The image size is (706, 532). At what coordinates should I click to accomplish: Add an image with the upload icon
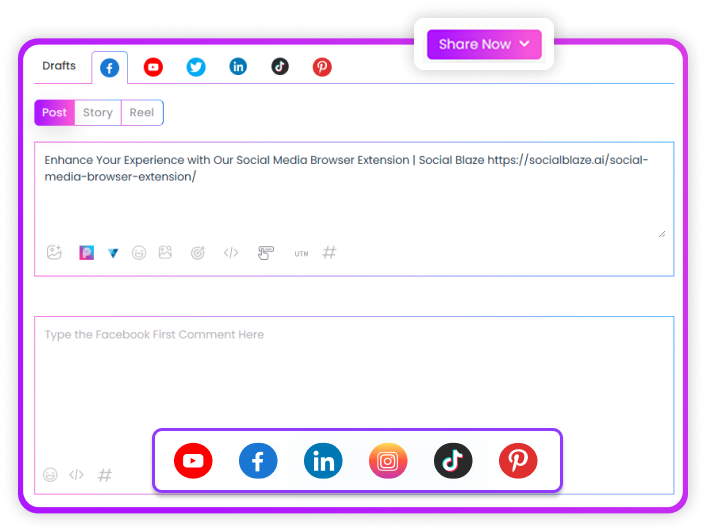(54, 252)
